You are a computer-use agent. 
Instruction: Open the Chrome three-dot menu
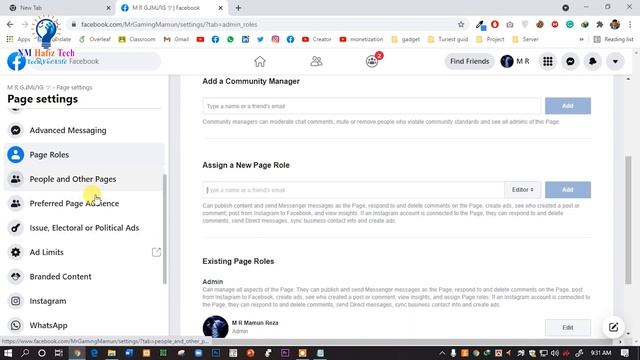tap(630, 24)
